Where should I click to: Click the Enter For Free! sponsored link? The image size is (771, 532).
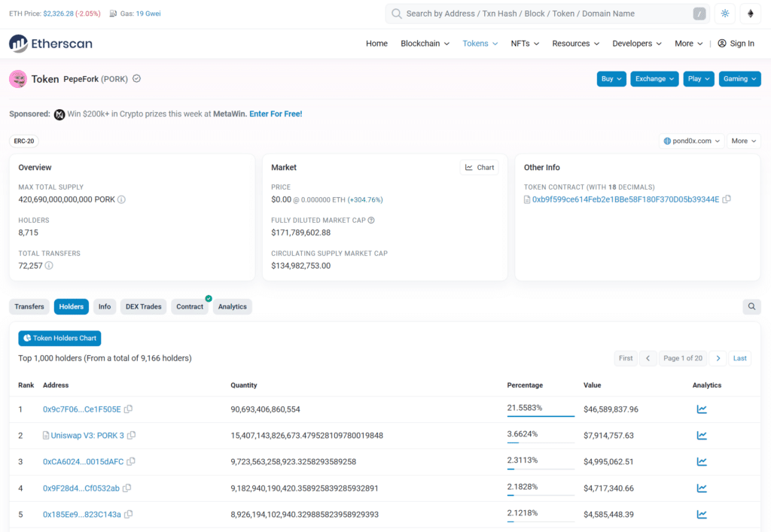(276, 114)
